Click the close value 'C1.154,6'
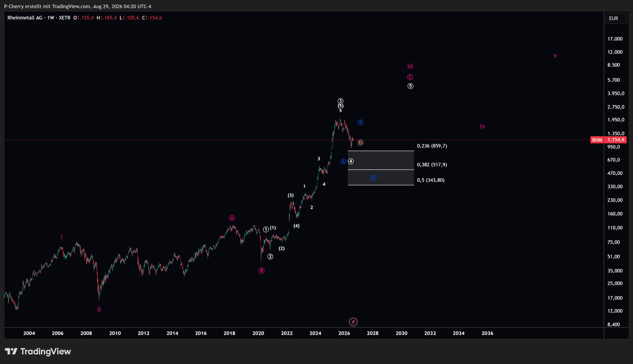The width and height of the screenshot is (633, 364). pos(152,18)
